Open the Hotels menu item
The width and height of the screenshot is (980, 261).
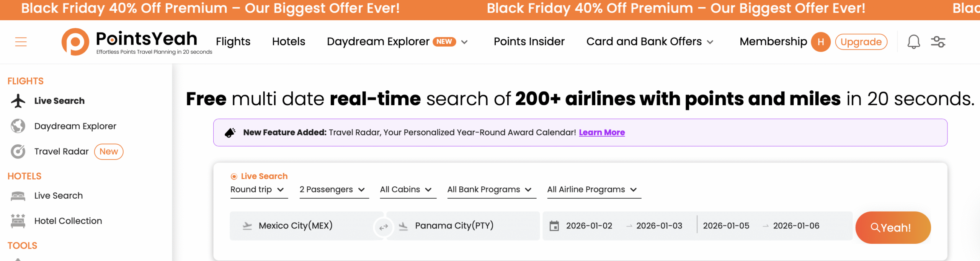pyautogui.click(x=288, y=41)
